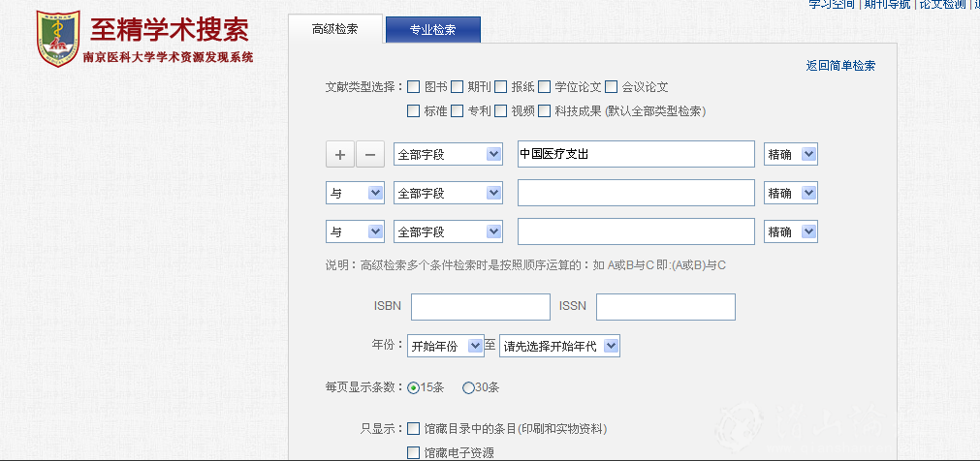Toggle 馆藏电子资源 checkbox

click(x=414, y=452)
